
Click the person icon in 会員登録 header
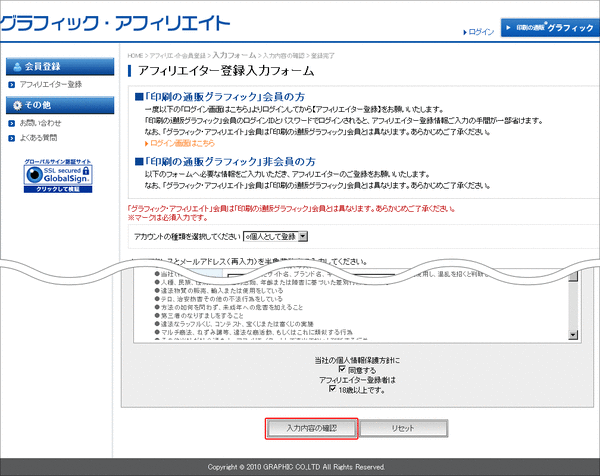[17, 67]
